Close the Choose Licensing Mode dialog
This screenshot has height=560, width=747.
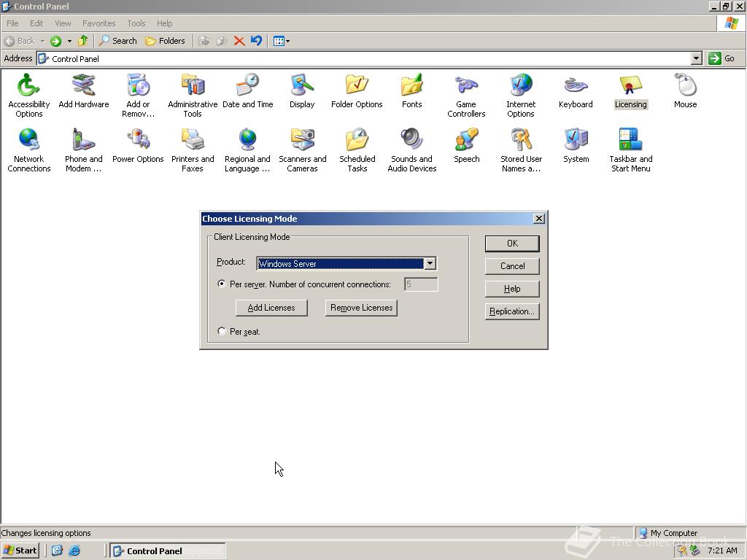(x=539, y=219)
